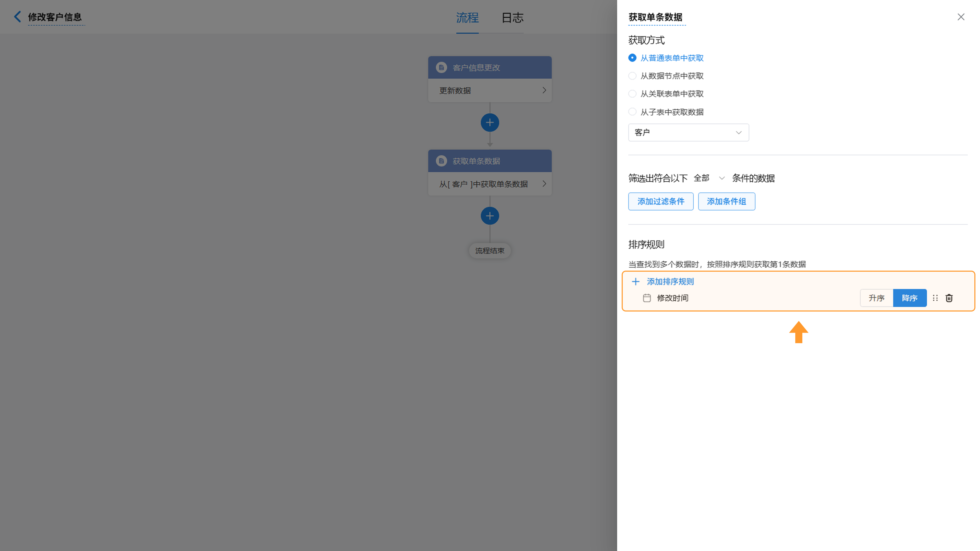Click the 客户信息更改 node header
Viewport: 980px width, 551px height.
(490, 67)
